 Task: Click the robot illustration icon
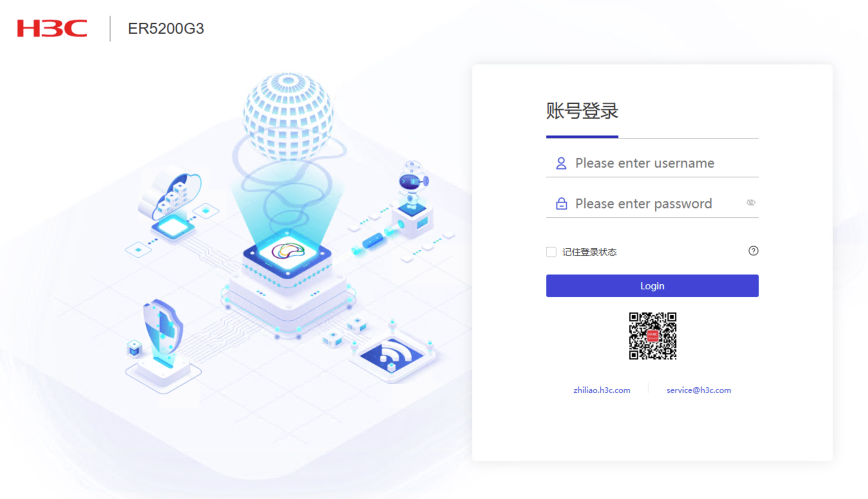[x=413, y=198]
